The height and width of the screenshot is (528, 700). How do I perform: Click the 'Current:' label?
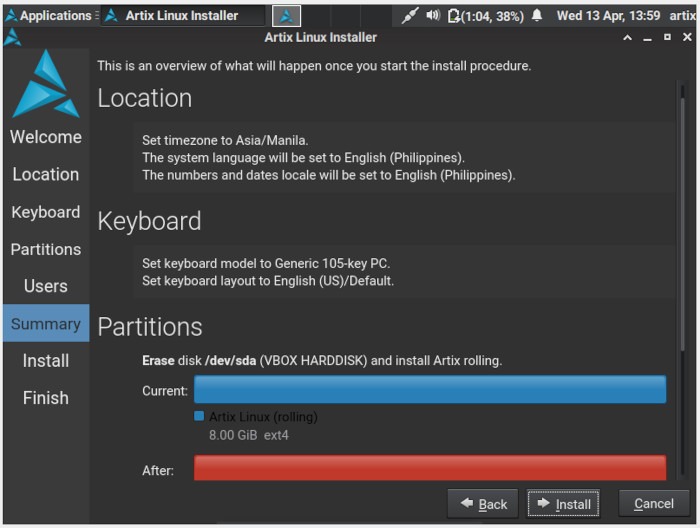[x=165, y=391]
